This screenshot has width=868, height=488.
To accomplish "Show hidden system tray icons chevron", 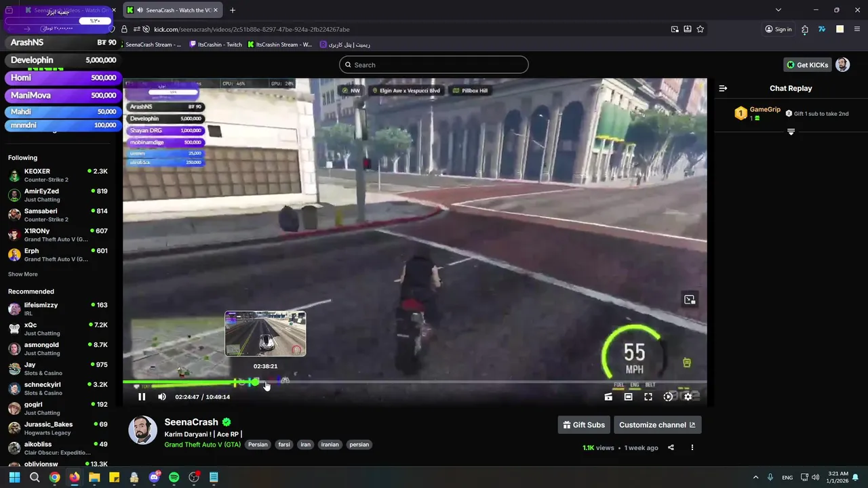I will tap(755, 477).
